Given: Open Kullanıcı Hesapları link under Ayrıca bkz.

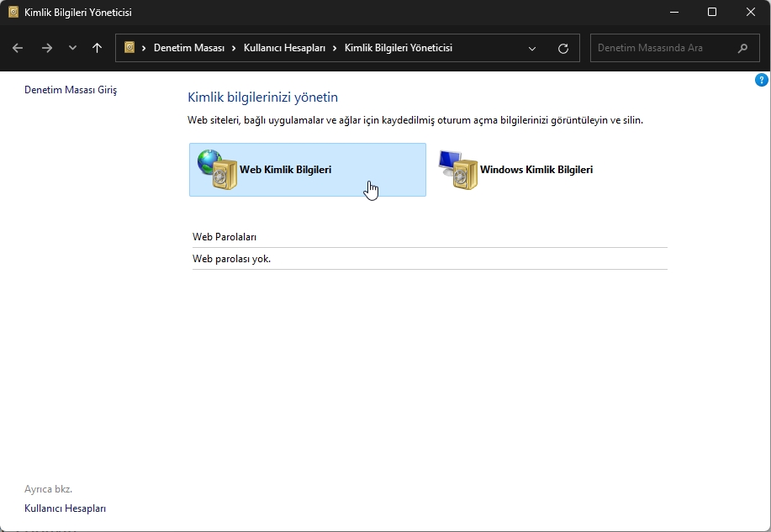Looking at the screenshot, I should [x=65, y=508].
